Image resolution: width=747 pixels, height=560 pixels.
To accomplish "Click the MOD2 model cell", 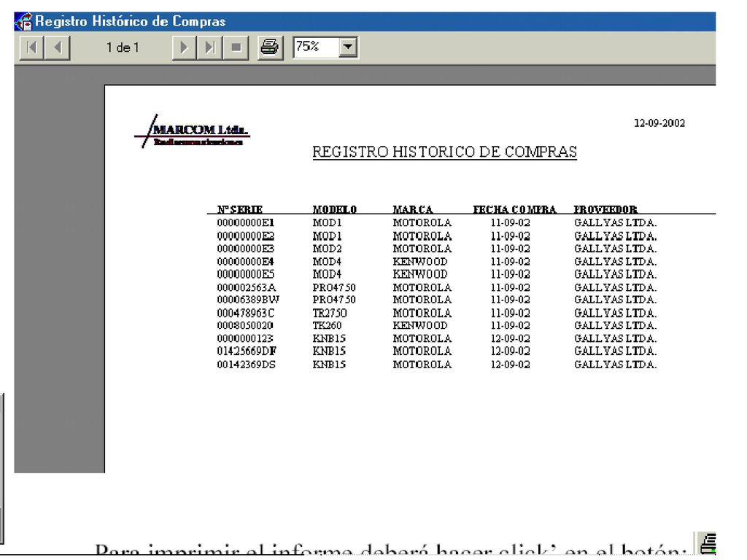I will click(328, 249).
